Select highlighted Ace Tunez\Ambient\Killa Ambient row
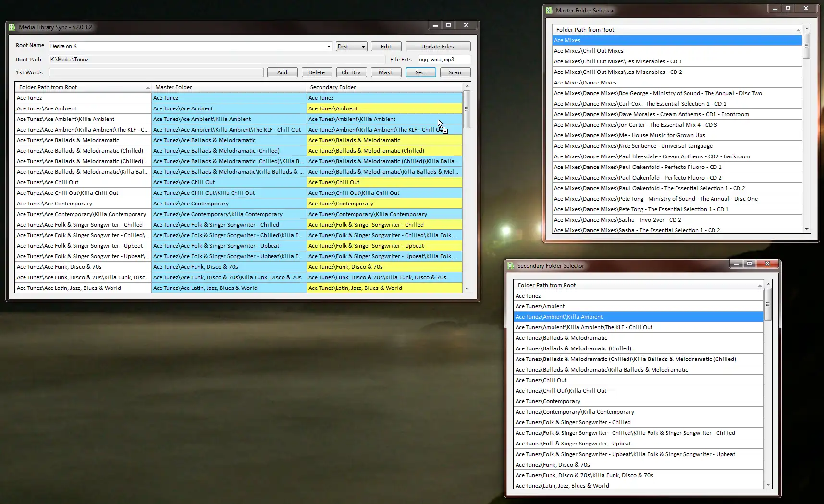The width and height of the screenshot is (824, 504). [639, 317]
